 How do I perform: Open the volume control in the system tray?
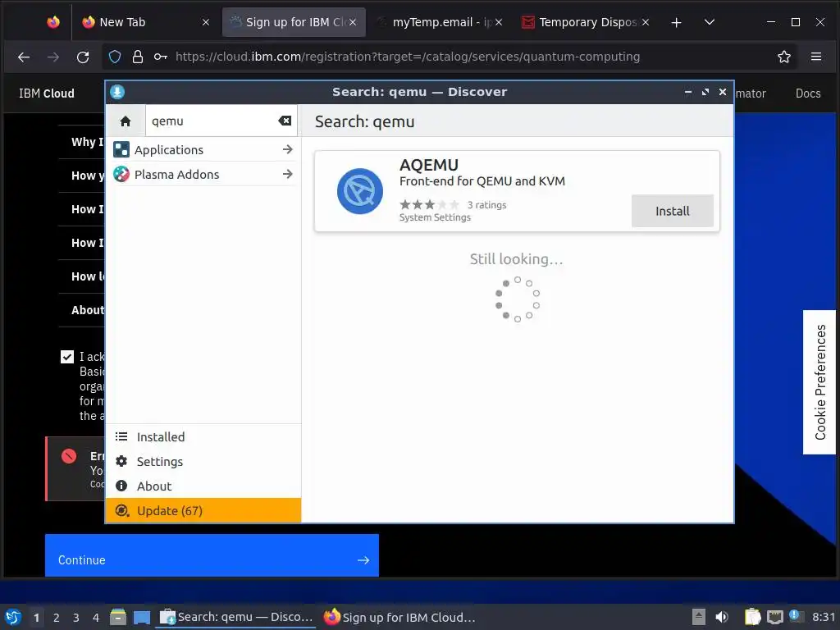point(722,617)
